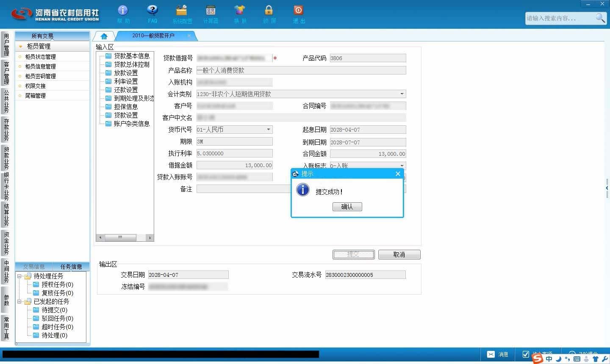The height and width of the screenshot is (364, 610).
Task: Expand the right side panel arrow
Action: [x=607, y=188]
